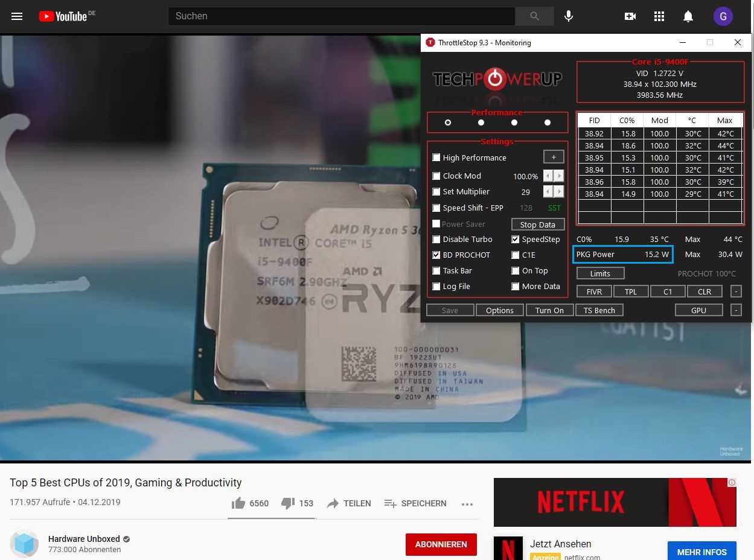Click the plus button beside High Performance
This screenshot has height=560, width=754.
(554, 157)
